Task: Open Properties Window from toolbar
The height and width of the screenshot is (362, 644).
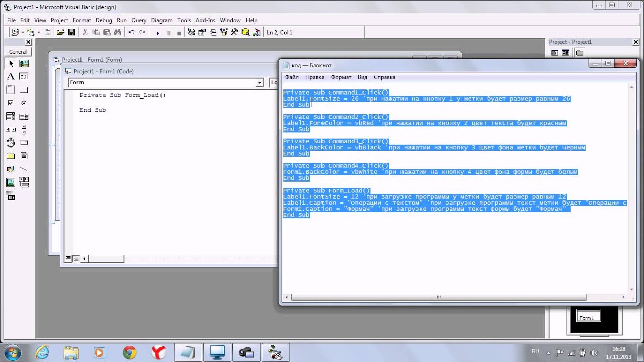Action: coord(202,32)
